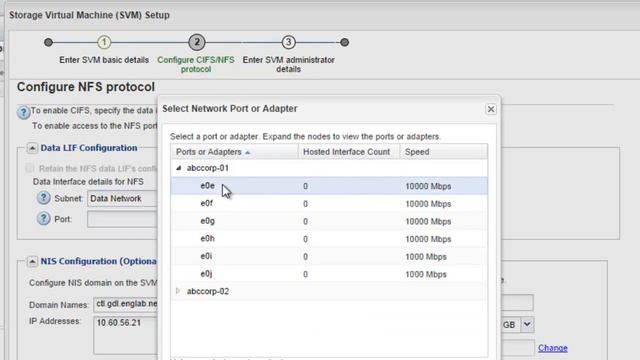The width and height of the screenshot is (640, 360).
Task: Go to step 3 Enter SVM administrator details
Action: pos(288,42)
